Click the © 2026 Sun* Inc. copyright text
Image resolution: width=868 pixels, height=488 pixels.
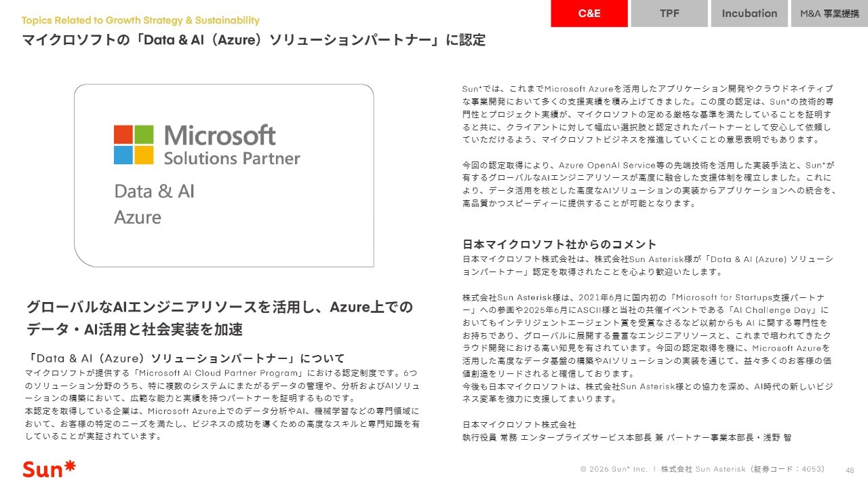point(614,469)
